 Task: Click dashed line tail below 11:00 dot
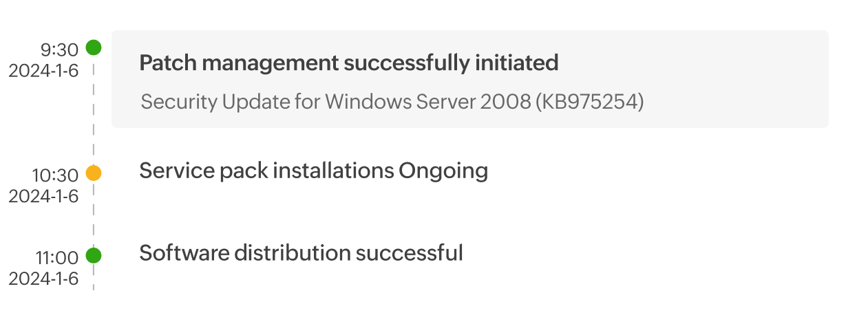[x=94, y=278]
